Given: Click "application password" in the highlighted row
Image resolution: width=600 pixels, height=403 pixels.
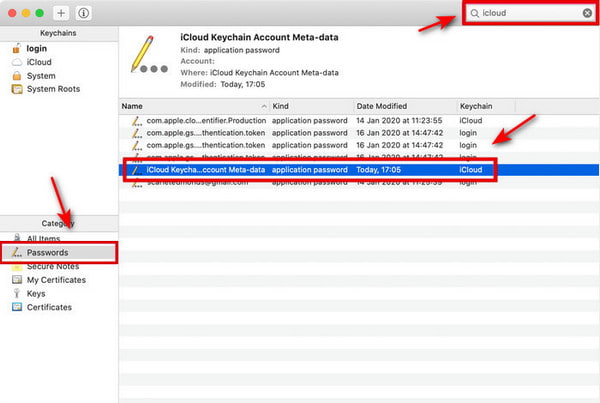Looking at the screenshot, I should 310,170.
